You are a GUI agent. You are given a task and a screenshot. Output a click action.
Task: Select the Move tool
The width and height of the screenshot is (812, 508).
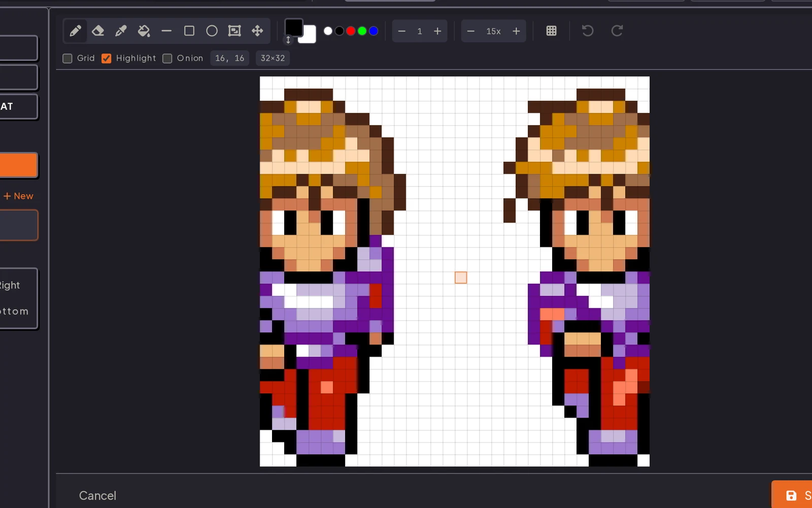[257, 31]
